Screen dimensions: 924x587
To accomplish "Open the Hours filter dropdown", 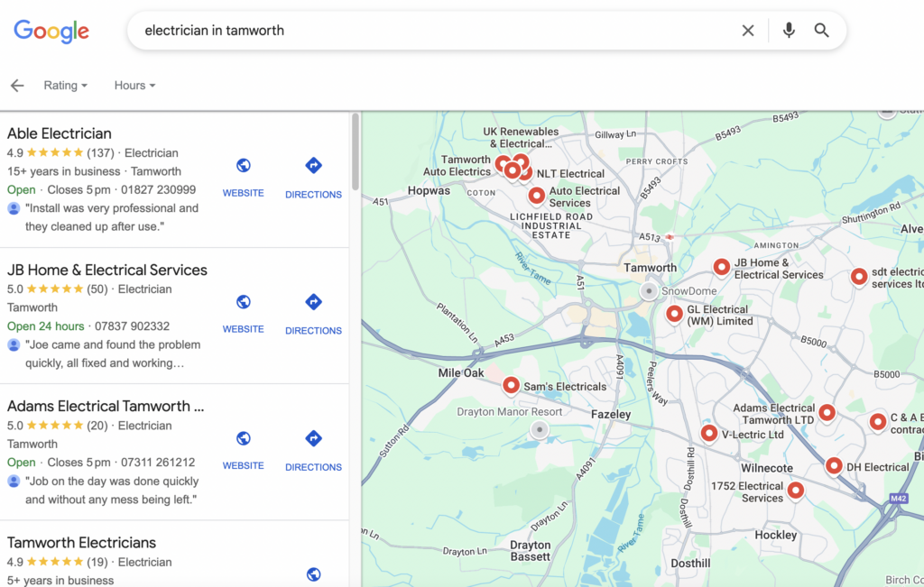I will click(x=135, y=86).
